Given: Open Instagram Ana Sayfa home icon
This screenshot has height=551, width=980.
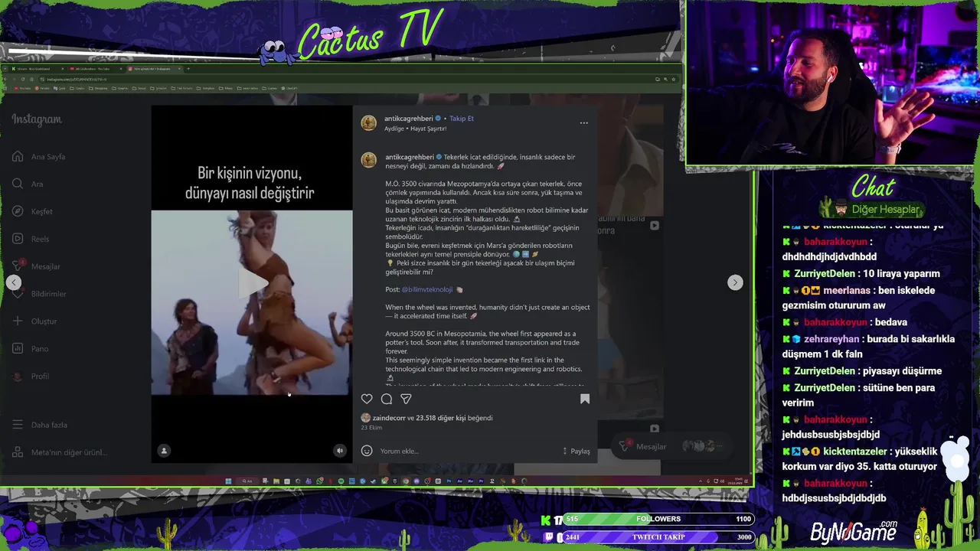Looking at the screenshot, I should pos(18,156).
